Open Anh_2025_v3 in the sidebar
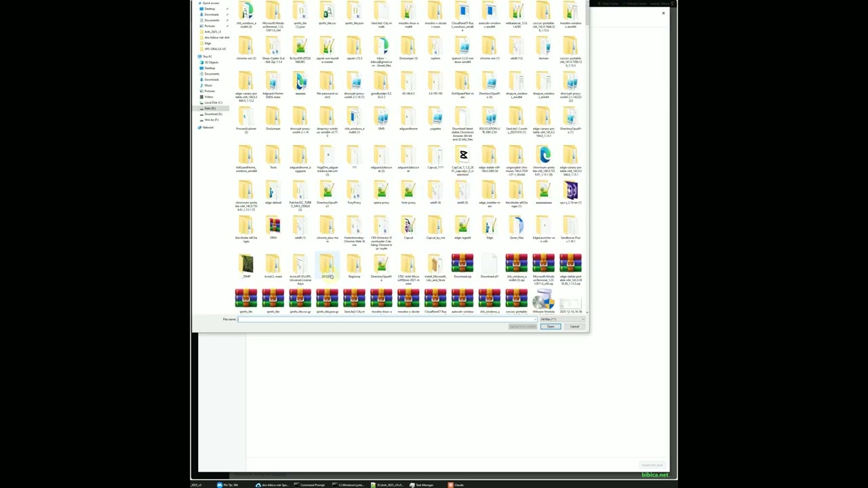The image size is (868, 488). pos(212,32)
